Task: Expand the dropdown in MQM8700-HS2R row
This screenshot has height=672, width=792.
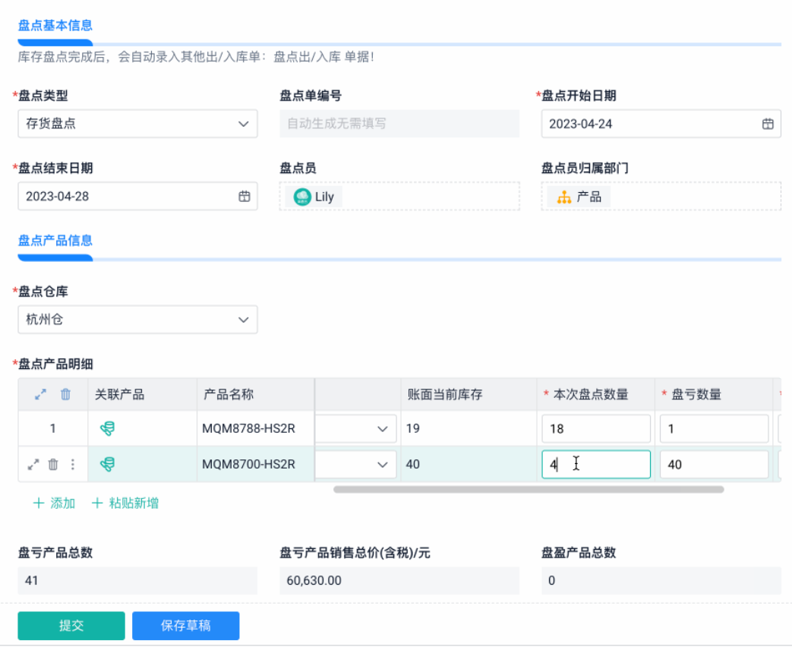Action: point(382,465)
